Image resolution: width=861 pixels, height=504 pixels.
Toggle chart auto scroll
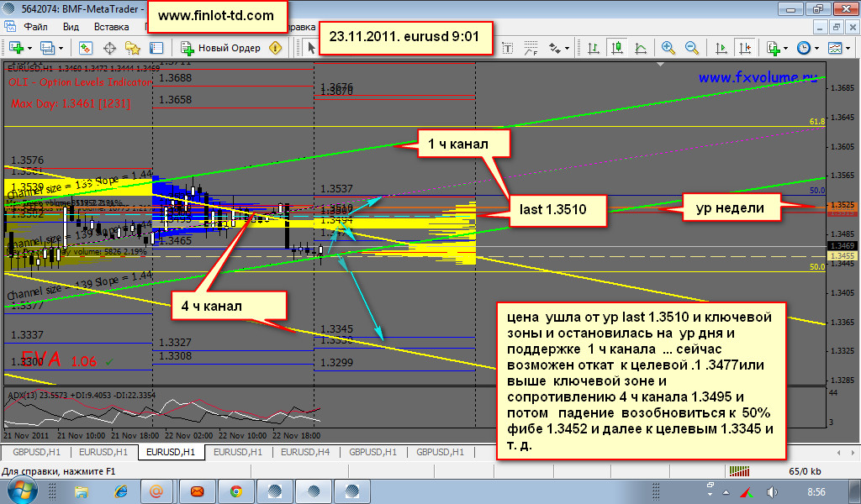(x=721, y=48)
